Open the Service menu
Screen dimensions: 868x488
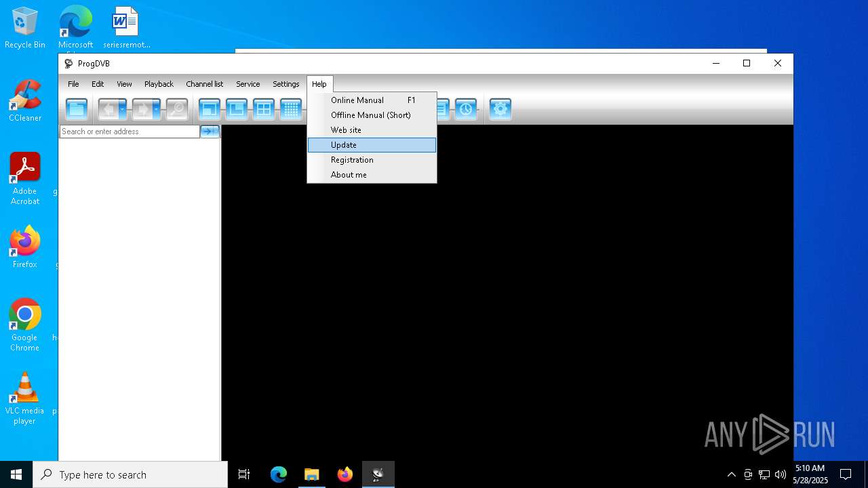click(x=248, y=84)
